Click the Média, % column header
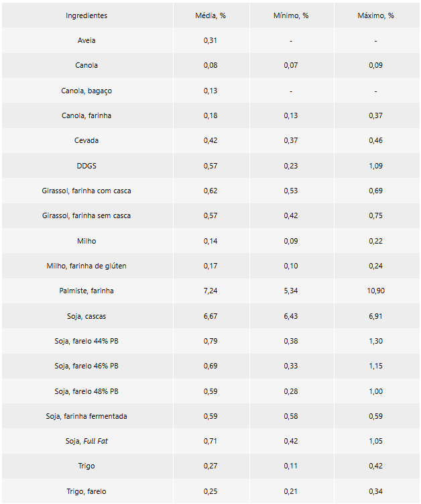This screenshot has height=504, width=421. [210, 15]
